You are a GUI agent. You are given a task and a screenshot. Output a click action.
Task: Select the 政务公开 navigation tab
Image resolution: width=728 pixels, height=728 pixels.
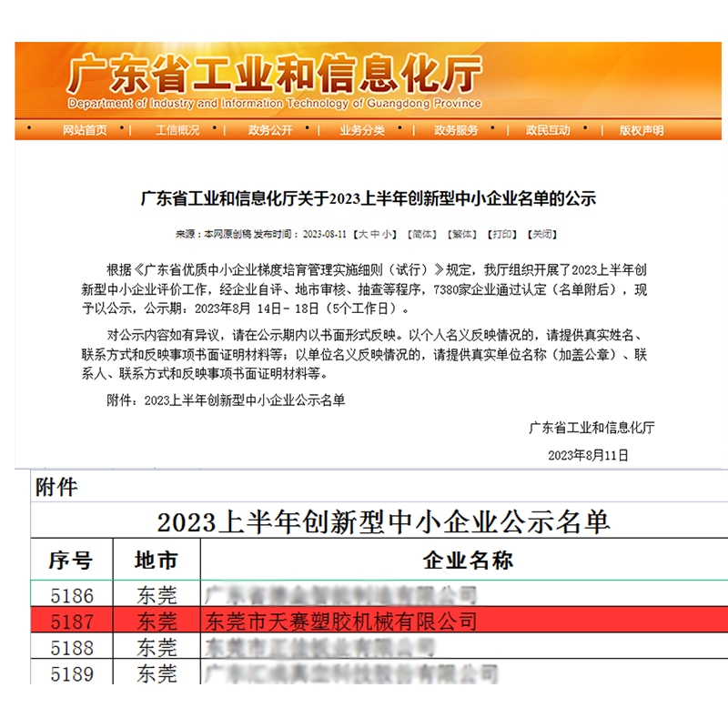[x=270, y=130]
